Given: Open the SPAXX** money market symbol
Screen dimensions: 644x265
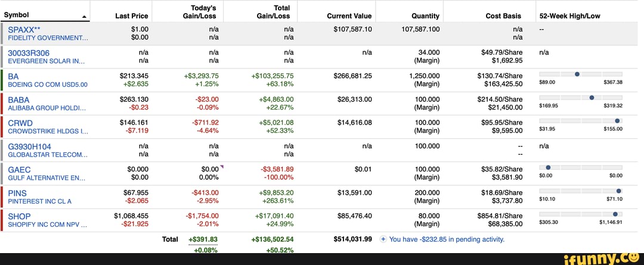Looking at the screenshot, I should 24,29.
